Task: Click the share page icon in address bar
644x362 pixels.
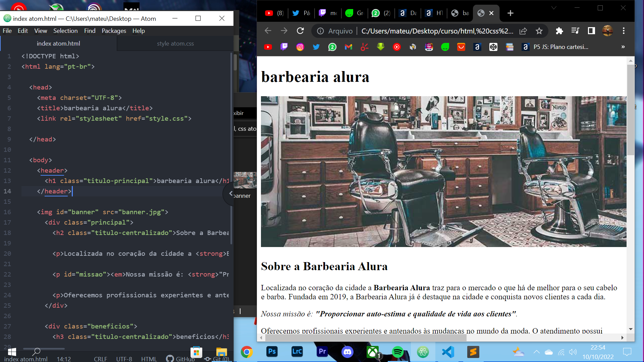Action: tap(523, 31)
